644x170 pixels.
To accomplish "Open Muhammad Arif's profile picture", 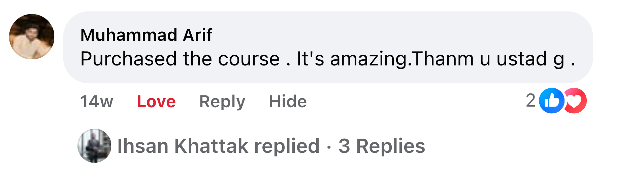I will [32, 37].
